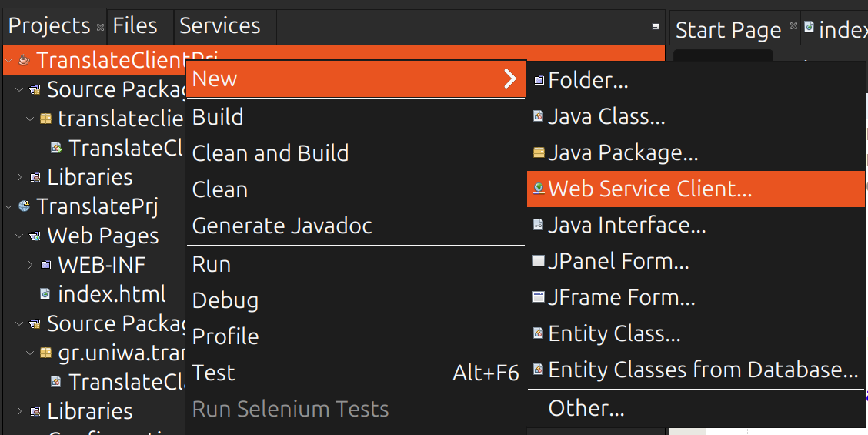This screenshot has width=868, height=435.
Task: Expand the WEB-INF folder
Action: [31, 266]
